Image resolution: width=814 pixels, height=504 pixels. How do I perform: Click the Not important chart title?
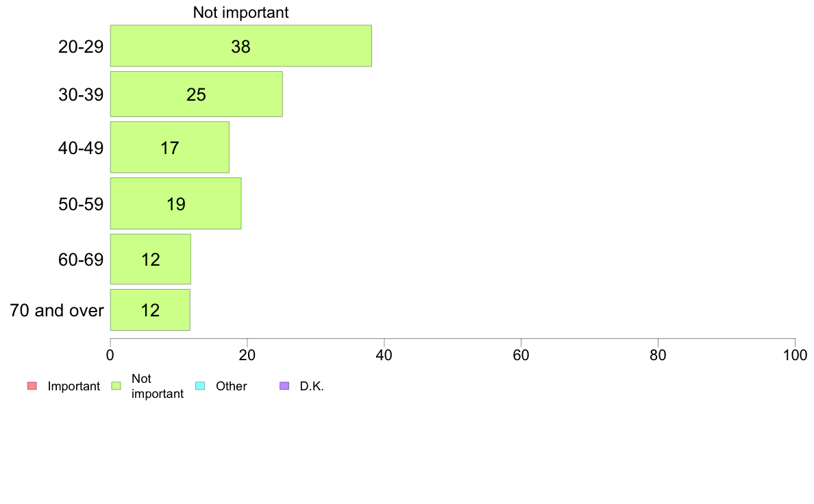coord(241,12)
